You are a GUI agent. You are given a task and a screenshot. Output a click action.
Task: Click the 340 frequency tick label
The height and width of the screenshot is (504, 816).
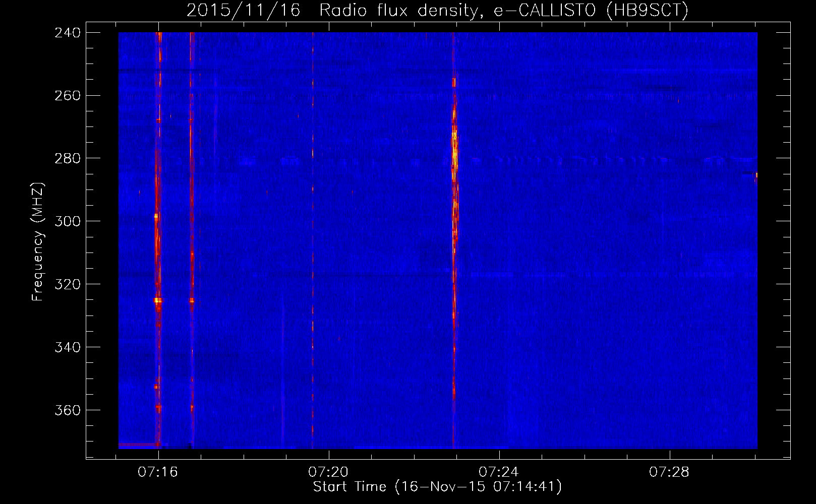68,348
